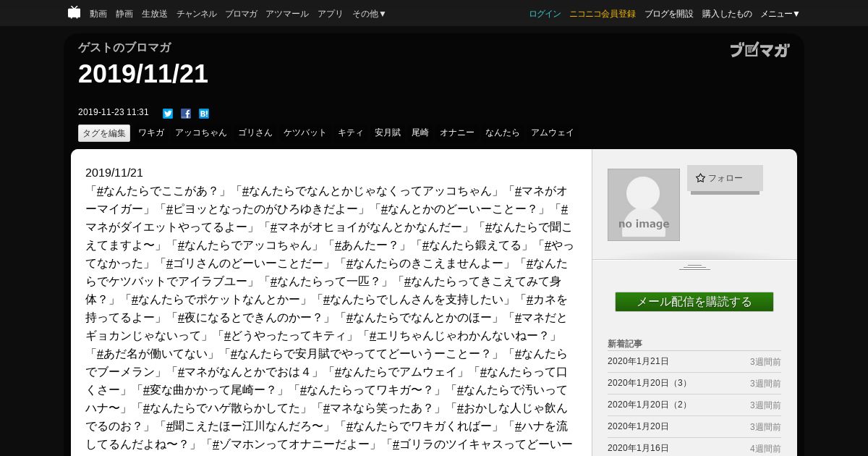
Task: Click the 新着記事 section heading
Action: (625, 344)
